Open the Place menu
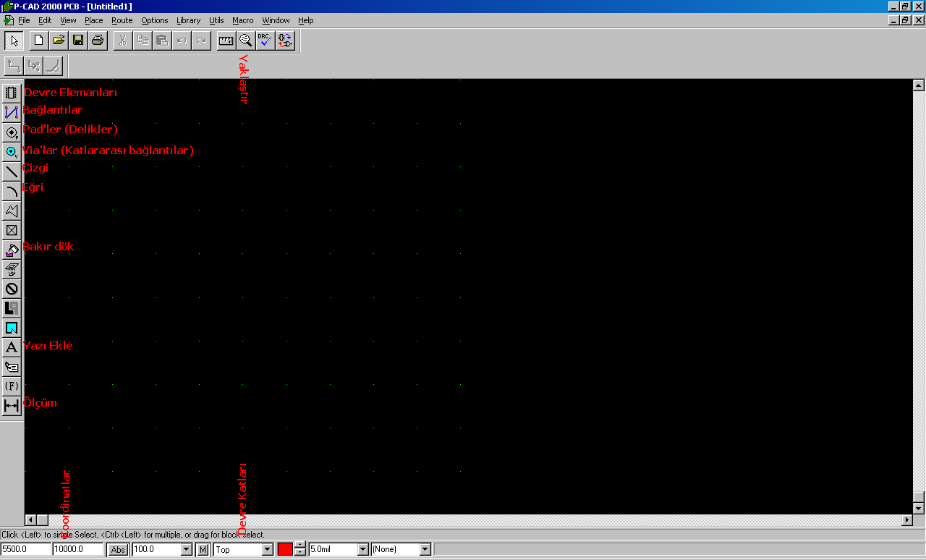This screenshot has width=926, height=560. (x=94, y=20)
